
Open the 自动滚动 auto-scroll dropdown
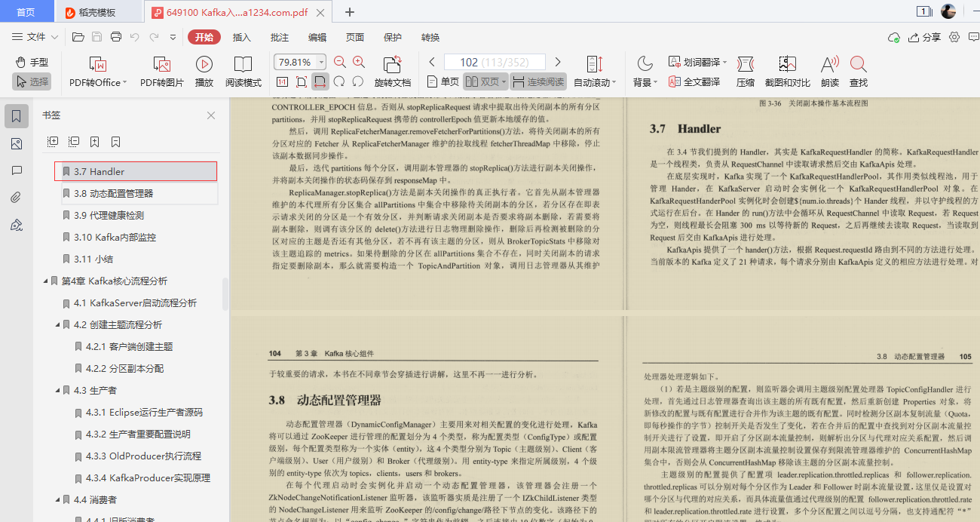pyautogui.click(x=593, y=82)
